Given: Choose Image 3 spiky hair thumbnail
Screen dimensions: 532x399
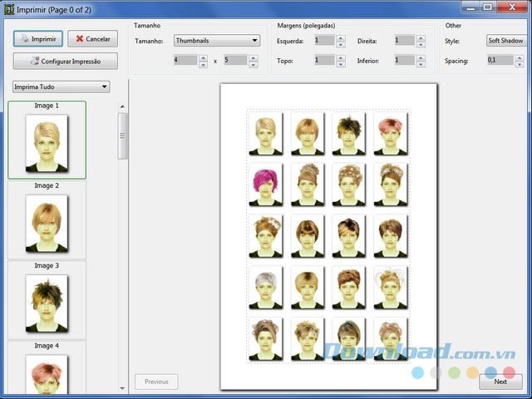Looking at the screenshot, I should (47, 300).
